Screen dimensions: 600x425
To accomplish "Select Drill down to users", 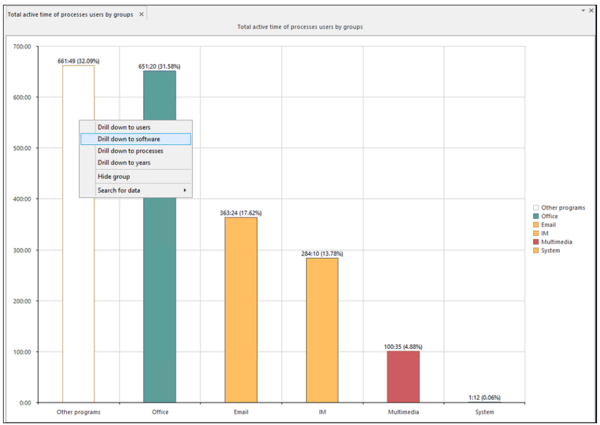I will coord(124,127).
